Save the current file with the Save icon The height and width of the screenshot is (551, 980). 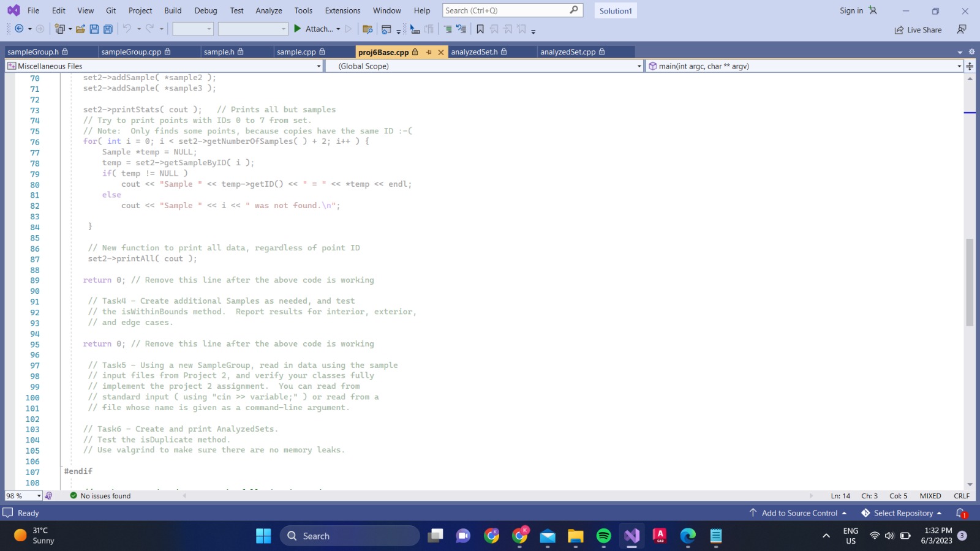pyautogui.click(x=94, y=29)
